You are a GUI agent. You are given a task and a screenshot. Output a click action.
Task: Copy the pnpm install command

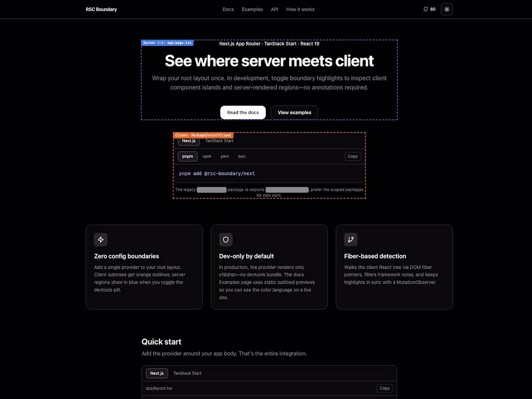(x=353, y=156)
